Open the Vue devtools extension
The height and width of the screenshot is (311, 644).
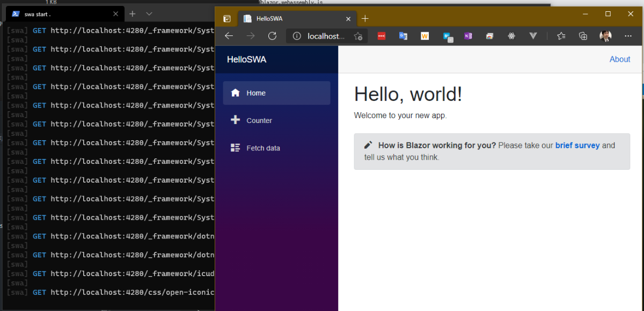point(533,36)
